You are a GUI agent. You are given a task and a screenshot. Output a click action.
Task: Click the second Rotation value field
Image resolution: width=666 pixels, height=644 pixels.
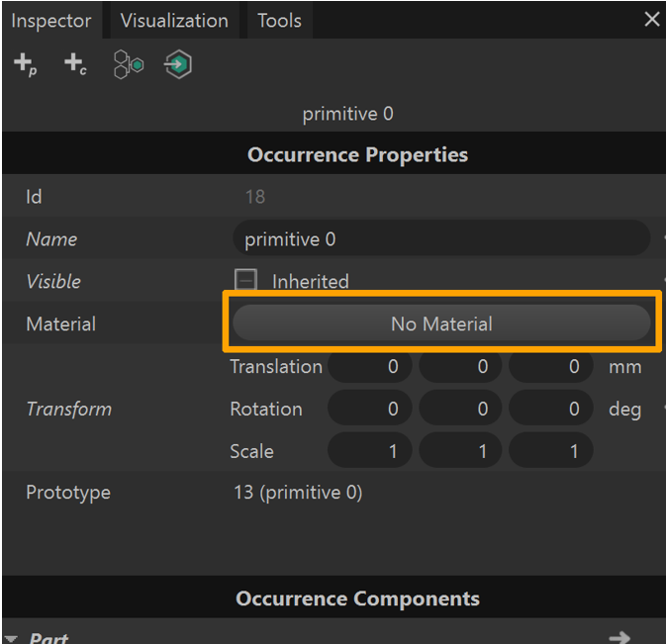(460, 409)
